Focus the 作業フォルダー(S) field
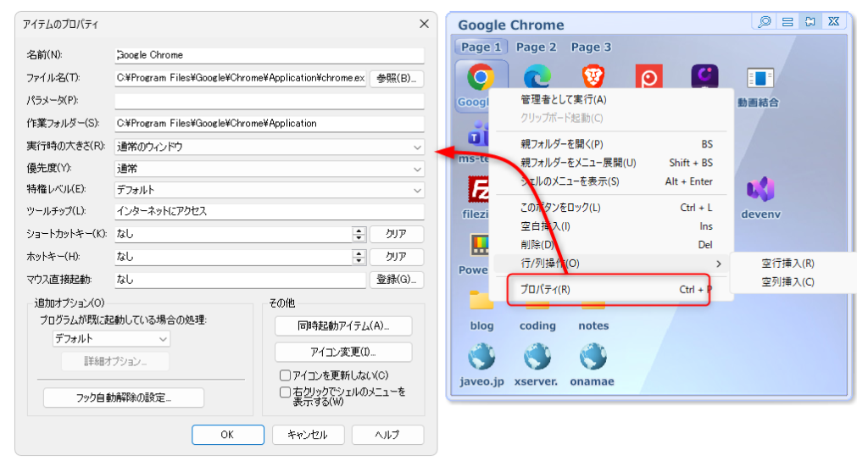Viewport: 868px width, 467px height. tap(270, 124)
